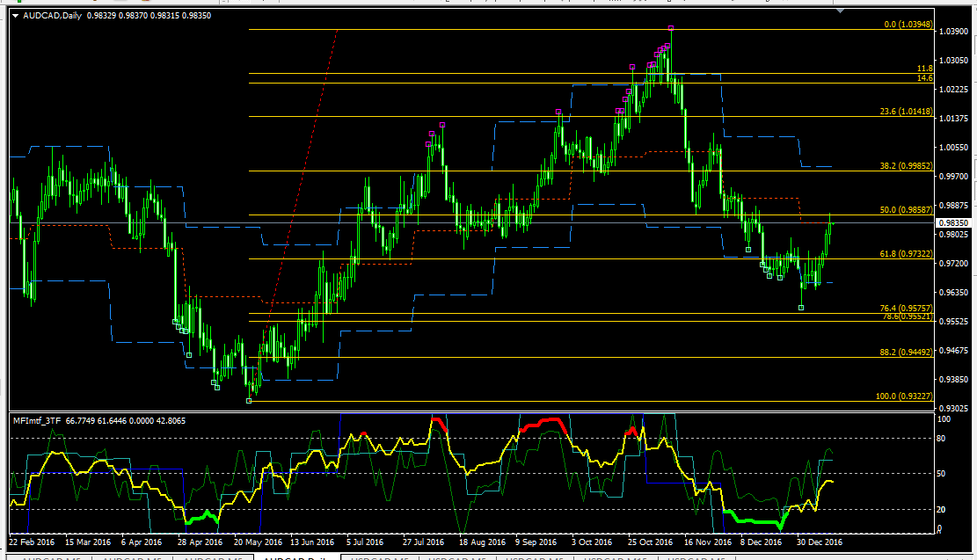
Task: Click the 20 level on indicator scale
Action: tap(942, 510)
